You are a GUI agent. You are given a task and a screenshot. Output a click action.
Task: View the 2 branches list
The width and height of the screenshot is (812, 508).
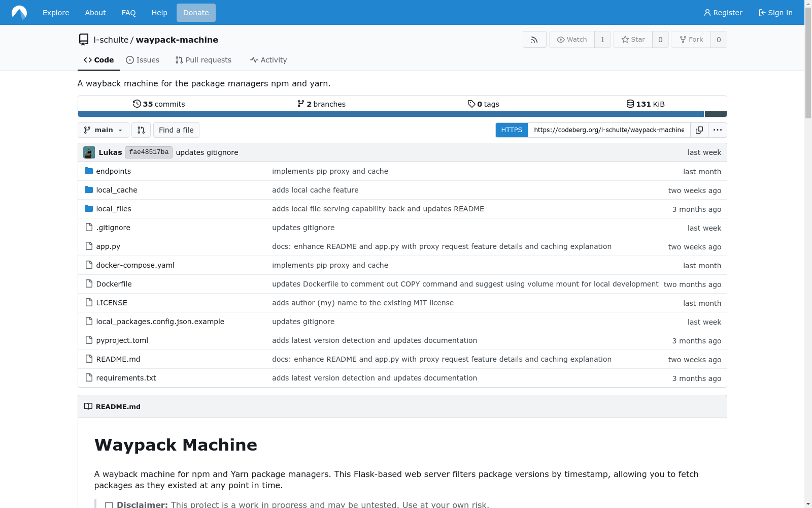point(321,104)
